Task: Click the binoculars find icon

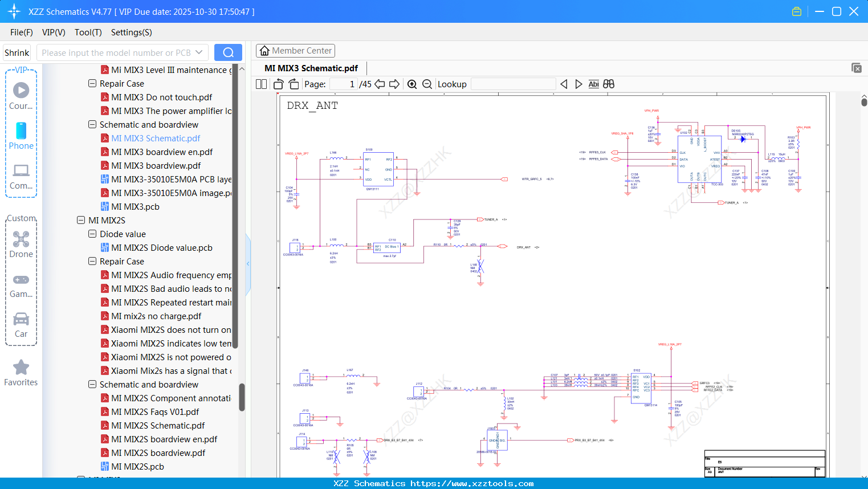Action: click(x=609, y=84)
